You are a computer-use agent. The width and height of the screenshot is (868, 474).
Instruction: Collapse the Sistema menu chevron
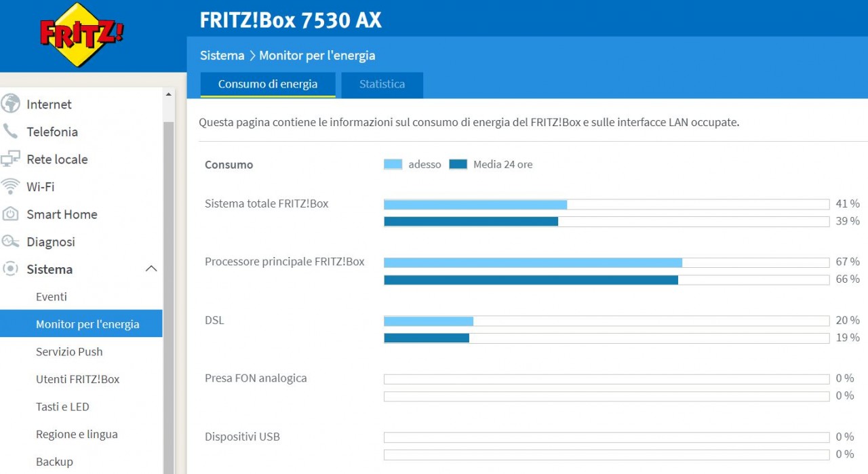[151, 269]
